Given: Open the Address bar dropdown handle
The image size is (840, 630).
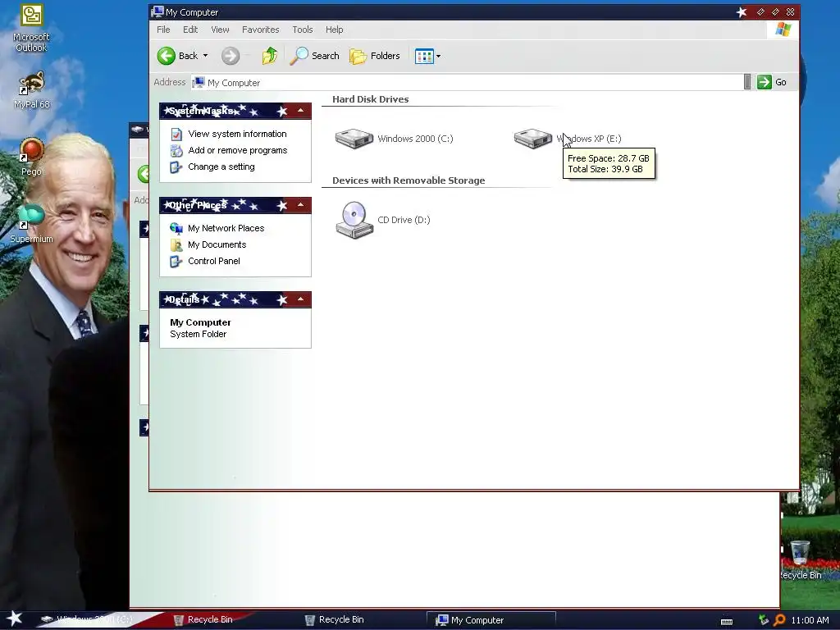Looking at the screenshot, I should [746, 82].
